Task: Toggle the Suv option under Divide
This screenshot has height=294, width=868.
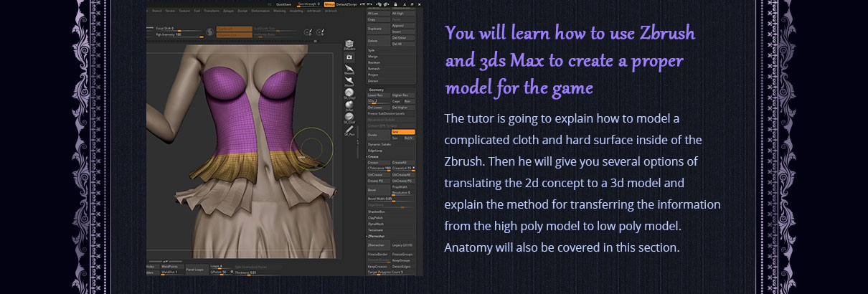Action: [396, 138]
